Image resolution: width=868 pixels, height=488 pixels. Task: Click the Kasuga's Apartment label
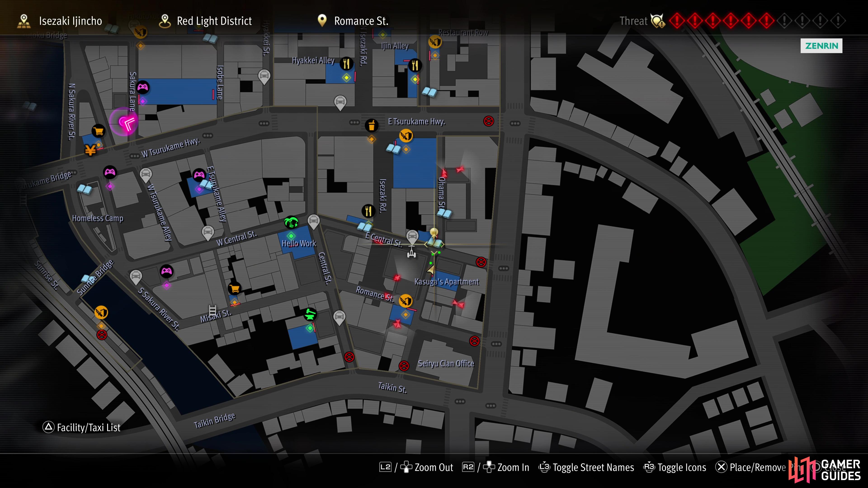point(446,282)
